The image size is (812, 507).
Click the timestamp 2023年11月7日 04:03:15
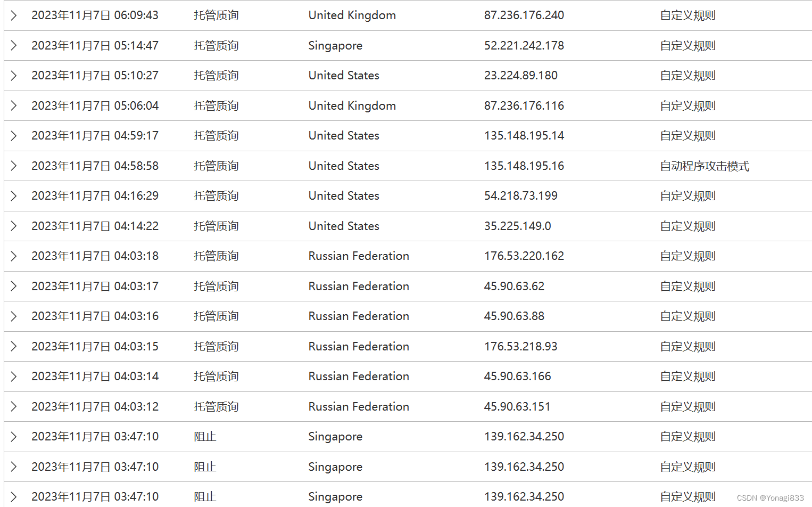[x=95, y=347]
